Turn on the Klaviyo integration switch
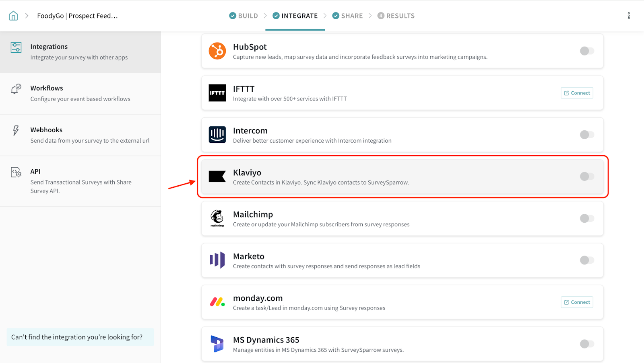Screen dimensions: 644x363 (x=586, y=176)
